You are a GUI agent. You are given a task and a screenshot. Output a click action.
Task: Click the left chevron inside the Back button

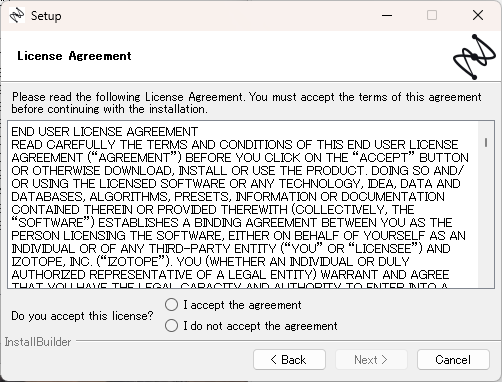[x=274, y=360]
